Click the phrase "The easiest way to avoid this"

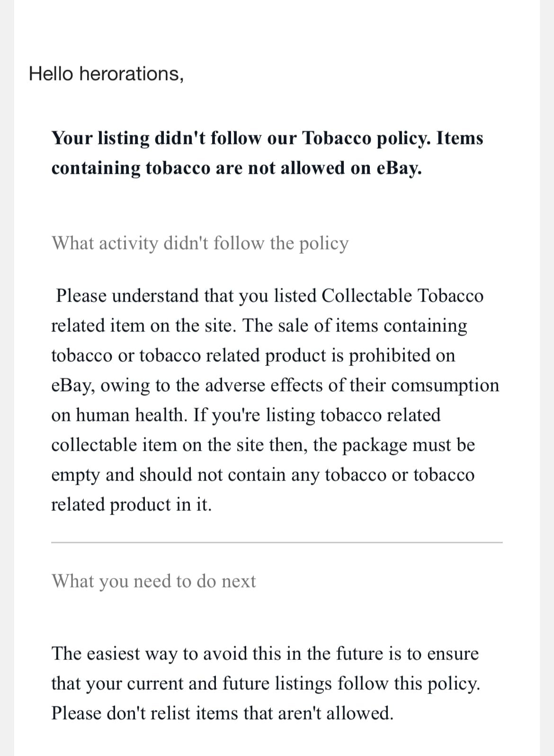click(x=167, y=654)
